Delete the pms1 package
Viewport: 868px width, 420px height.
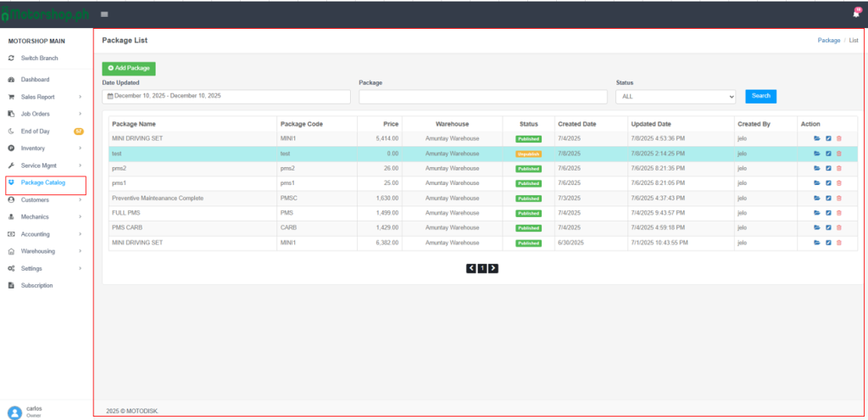pos(839,183)
